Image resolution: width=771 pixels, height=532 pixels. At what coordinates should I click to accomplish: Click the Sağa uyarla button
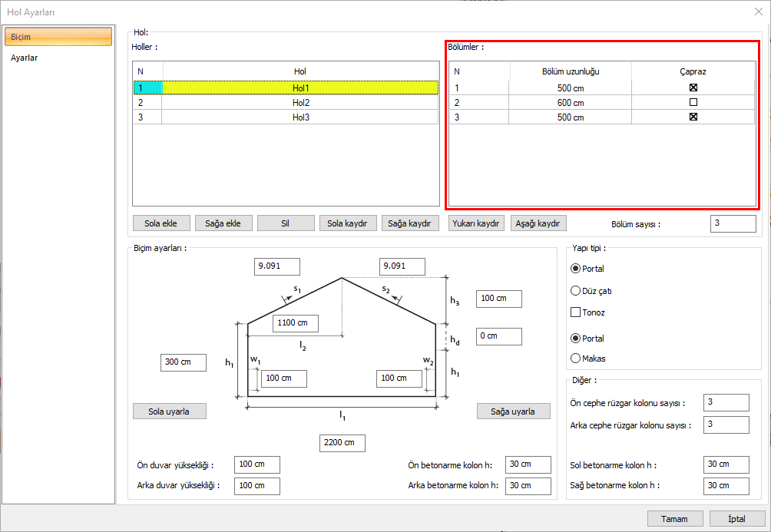click(513, 411)
